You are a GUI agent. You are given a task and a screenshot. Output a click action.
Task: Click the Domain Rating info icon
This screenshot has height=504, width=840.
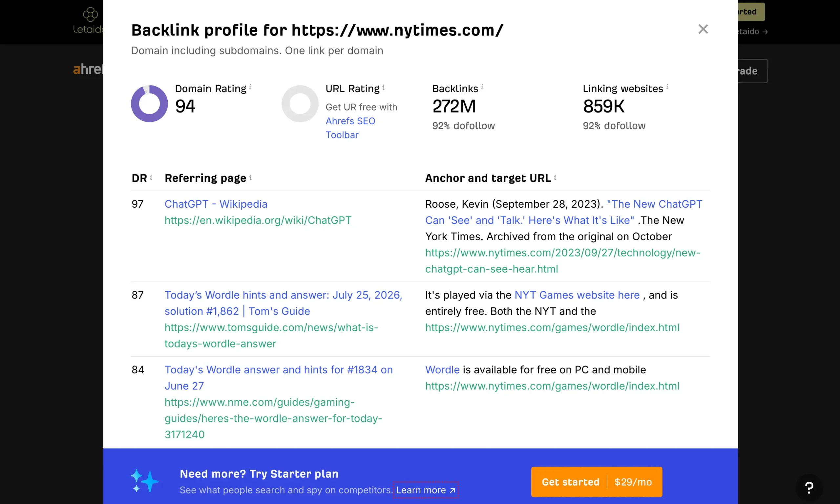pyautogui.click(x=250, y=87)
